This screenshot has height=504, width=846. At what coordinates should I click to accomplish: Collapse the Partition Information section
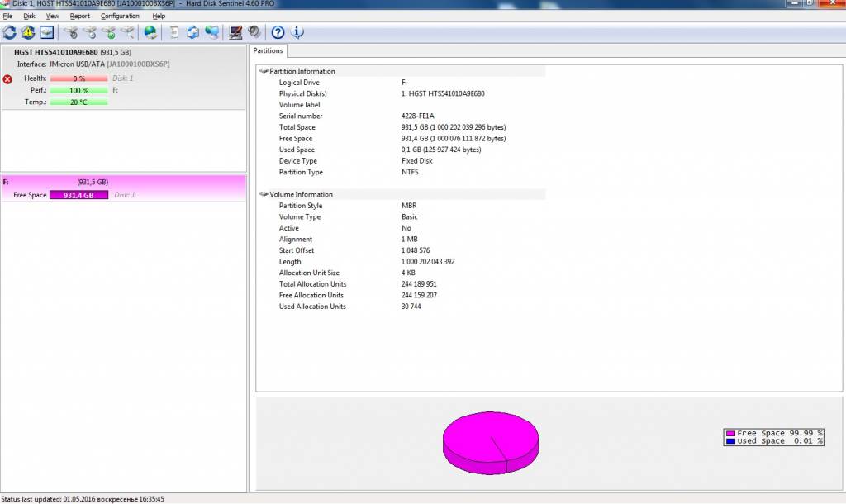coord(264,71)
